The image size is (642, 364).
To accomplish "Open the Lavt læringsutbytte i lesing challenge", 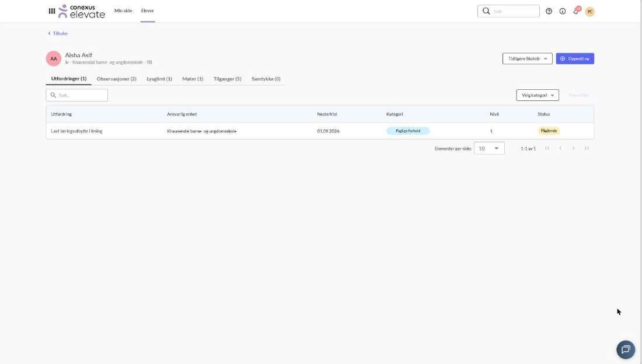I will coord(76,131).
